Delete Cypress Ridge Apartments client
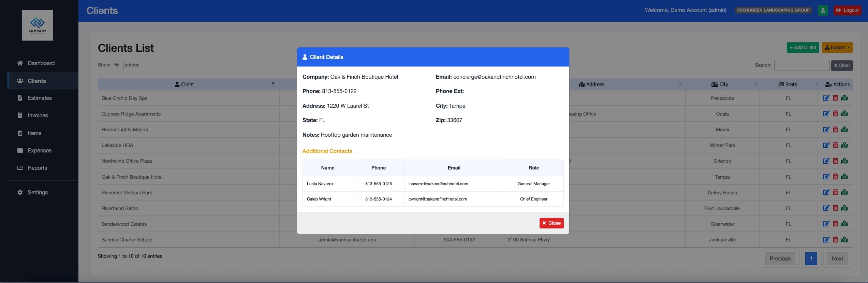868x283 pixels. pos(835,114)
